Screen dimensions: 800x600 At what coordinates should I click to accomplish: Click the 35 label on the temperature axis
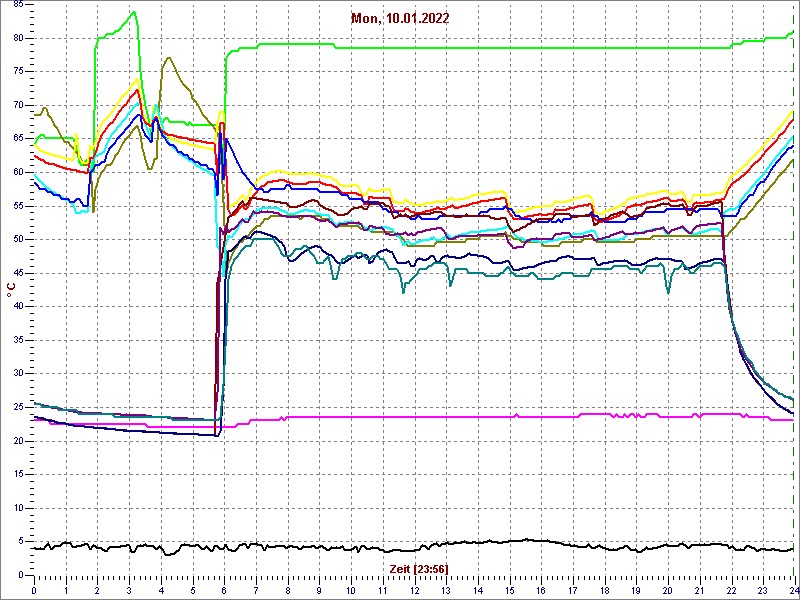point(18,340)
